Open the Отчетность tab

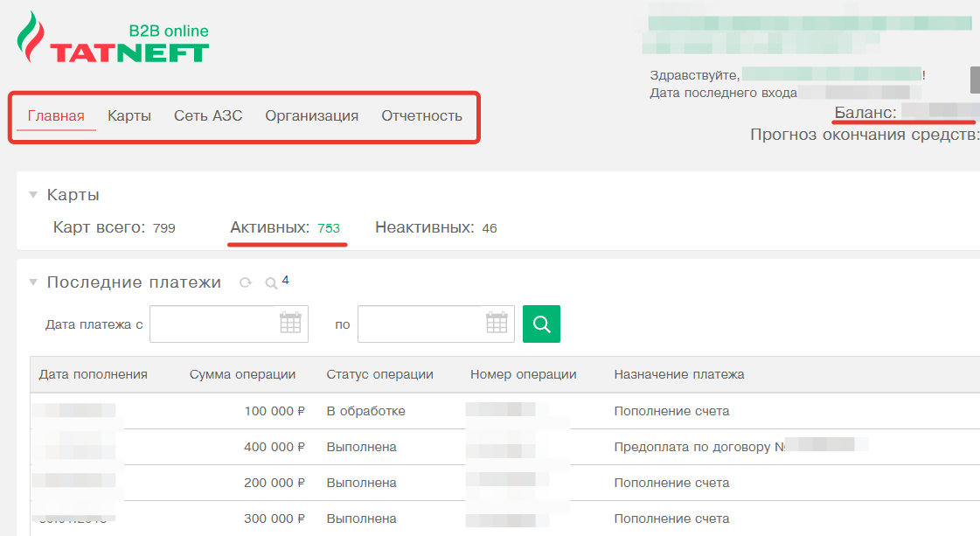coord(422,115)
